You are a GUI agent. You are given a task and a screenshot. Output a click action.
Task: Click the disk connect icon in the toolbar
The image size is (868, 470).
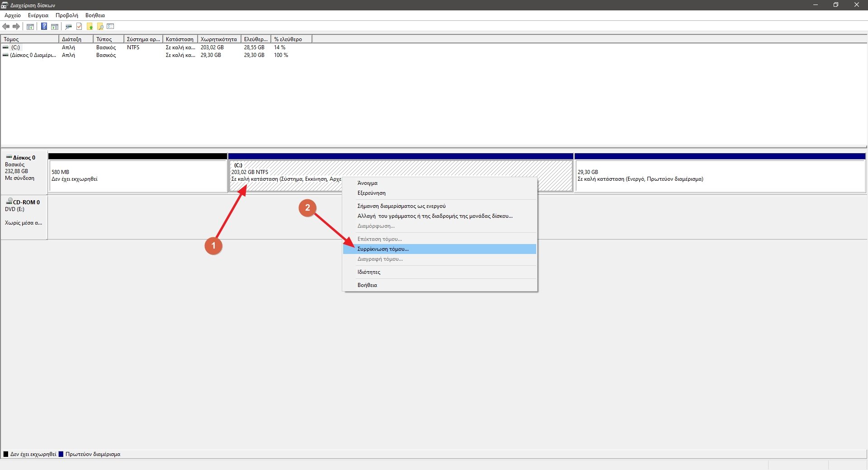click(69, 27)
